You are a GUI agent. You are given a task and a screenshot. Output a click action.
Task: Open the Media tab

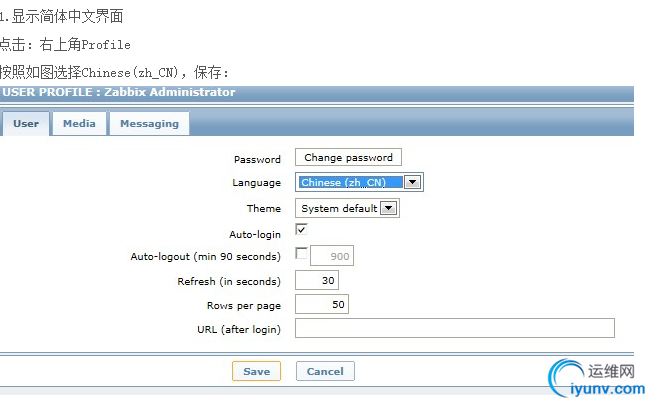(79, 123)
